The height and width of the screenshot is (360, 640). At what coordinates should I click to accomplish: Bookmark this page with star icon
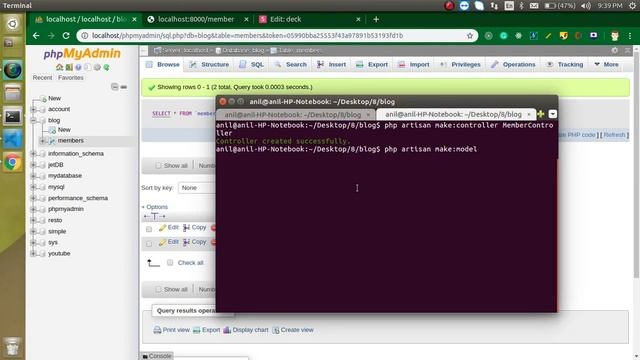(470, 36)
